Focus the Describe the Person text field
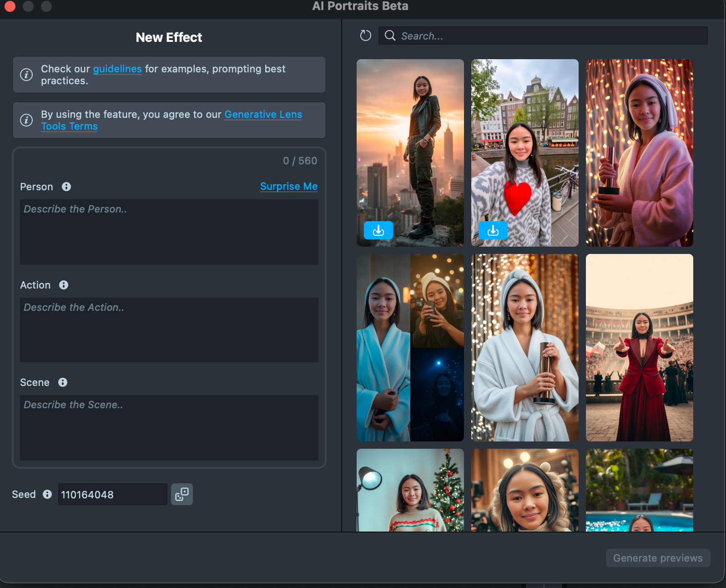The image size is (726, 588). click(x=169, y=232)
